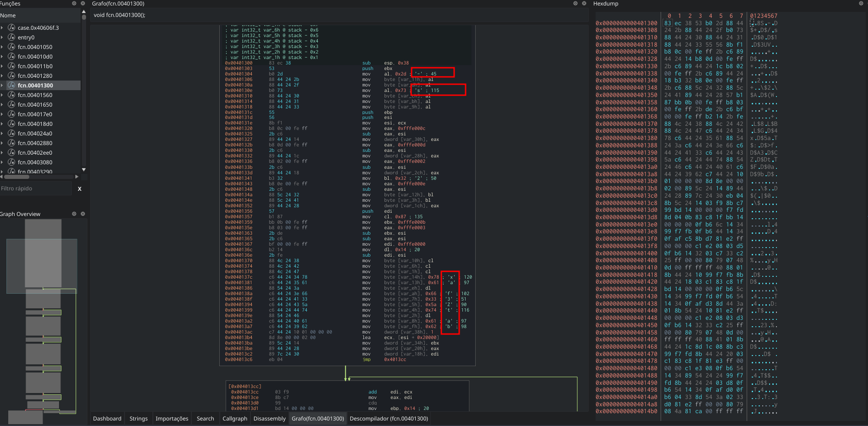
Task: Open the Search tab
Action: (205, 418)
